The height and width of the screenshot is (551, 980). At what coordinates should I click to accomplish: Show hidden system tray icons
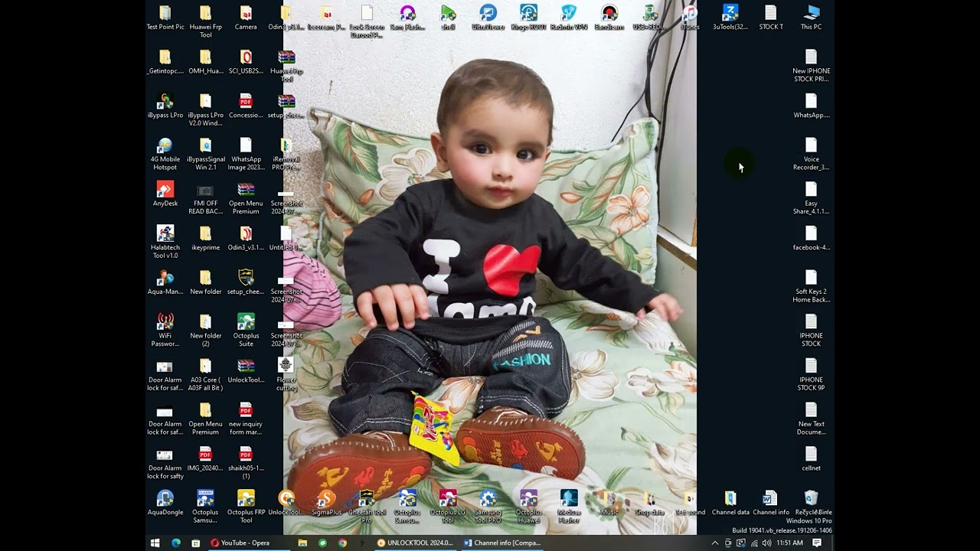pyautogui.click(x=715, y=543)
